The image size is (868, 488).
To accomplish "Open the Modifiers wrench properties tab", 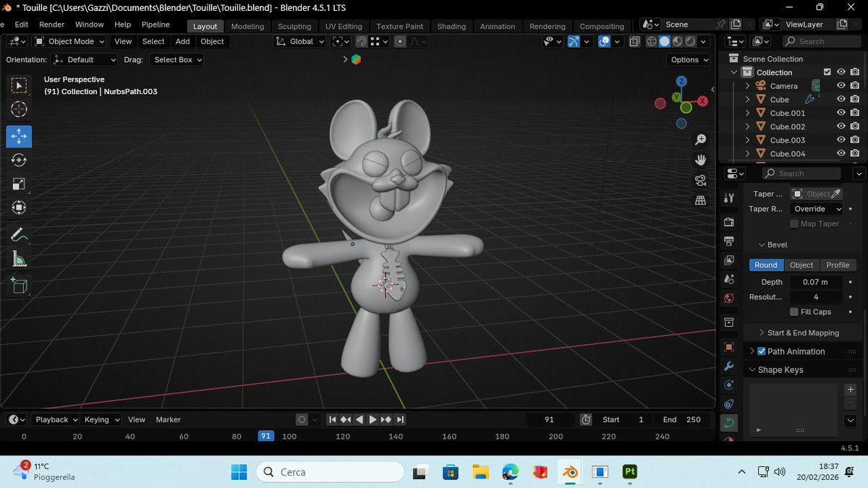I will (729, 367).
